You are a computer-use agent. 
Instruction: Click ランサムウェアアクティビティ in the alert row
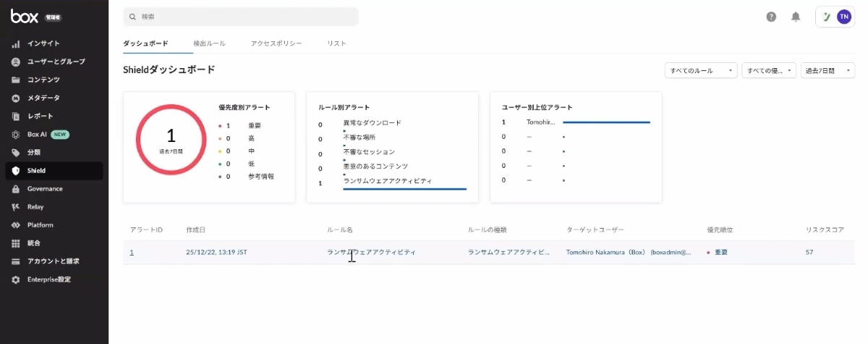[x=371, y=252]
